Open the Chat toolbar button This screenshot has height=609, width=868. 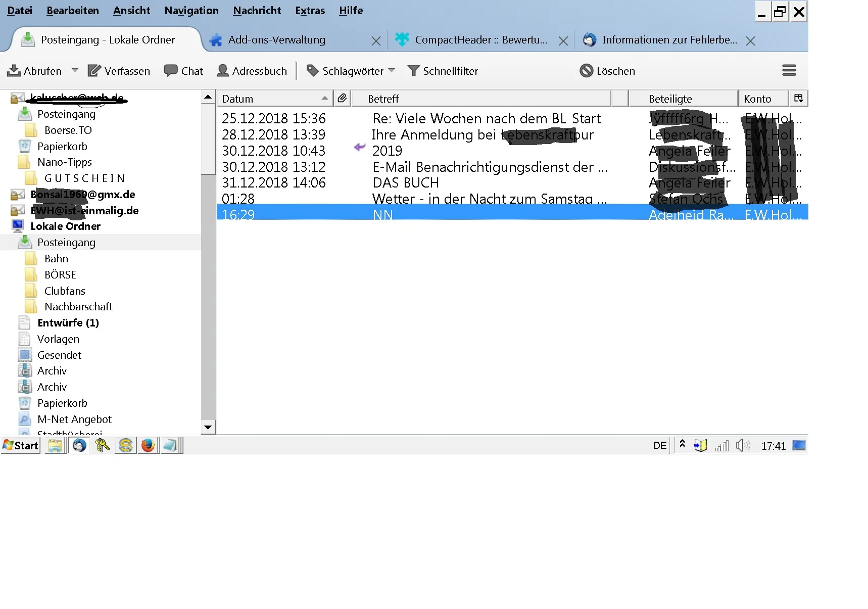pyautogui.click(x=183, y=71)
